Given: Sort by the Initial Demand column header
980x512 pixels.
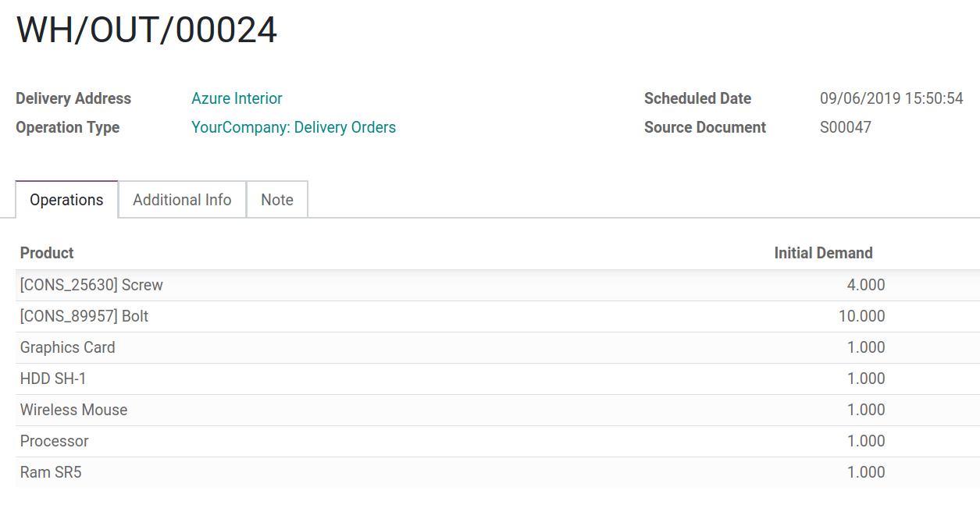Looking at the screenshot, I should 823,253.
